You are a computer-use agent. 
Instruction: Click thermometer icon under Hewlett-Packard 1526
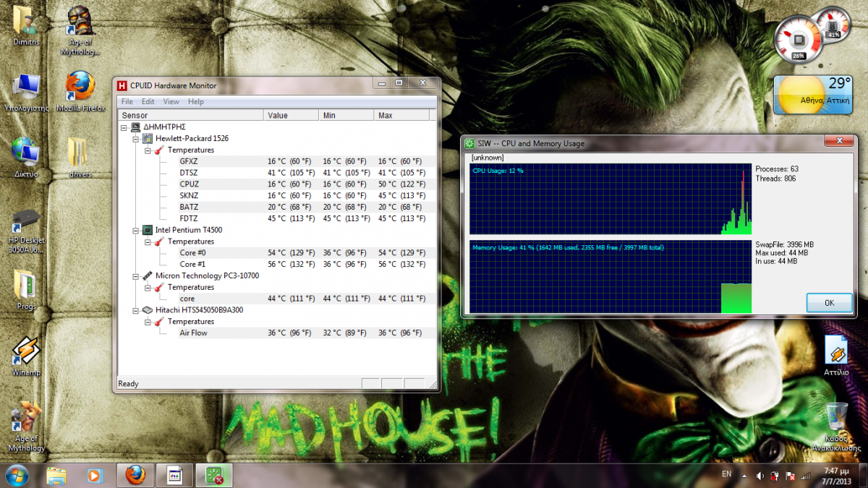click(159, 150)
